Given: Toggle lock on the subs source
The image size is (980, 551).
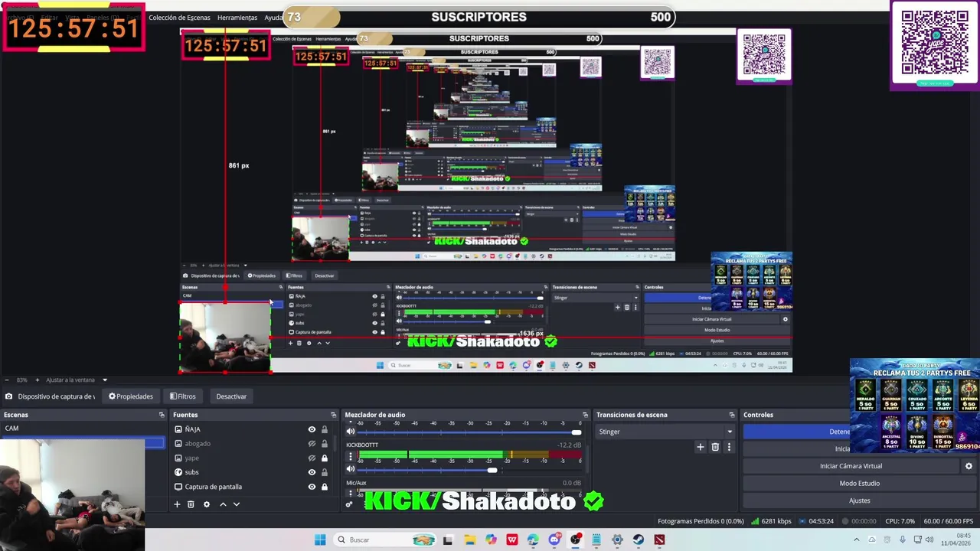Looking at the screenshot, I should pyautogui.click(x=324, y=472).
